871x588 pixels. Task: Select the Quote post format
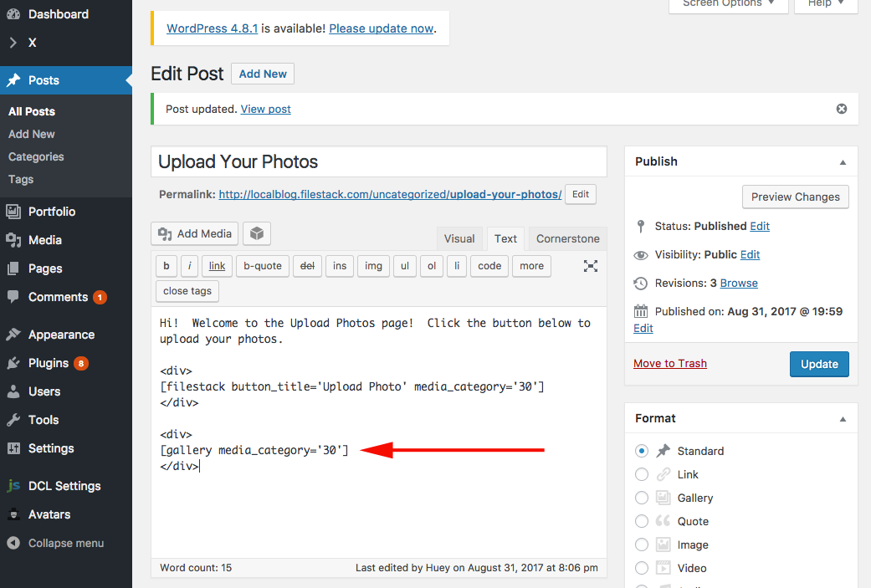pyautogui.click(x=642, y=521)
